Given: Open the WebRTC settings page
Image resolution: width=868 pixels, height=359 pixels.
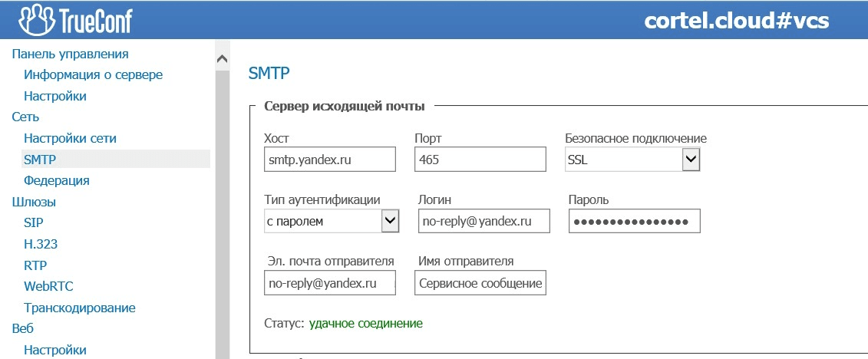Looking at the screenshot, I should pos(48,287).
